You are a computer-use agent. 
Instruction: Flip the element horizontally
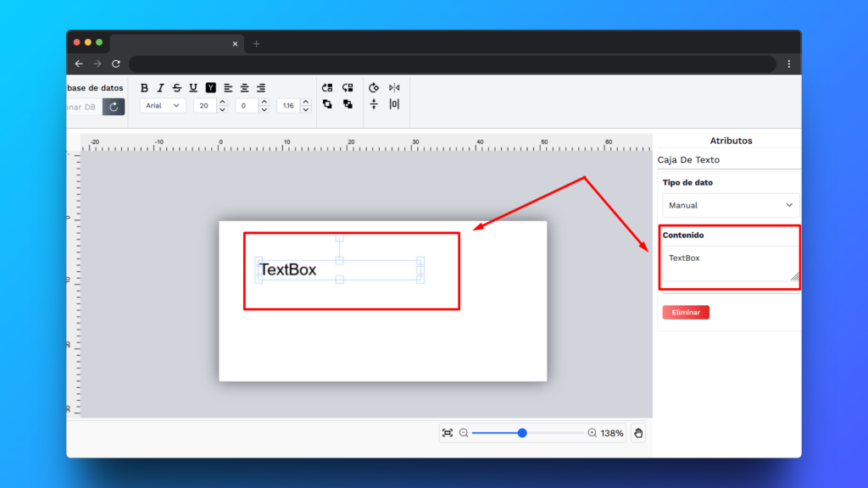394,87
